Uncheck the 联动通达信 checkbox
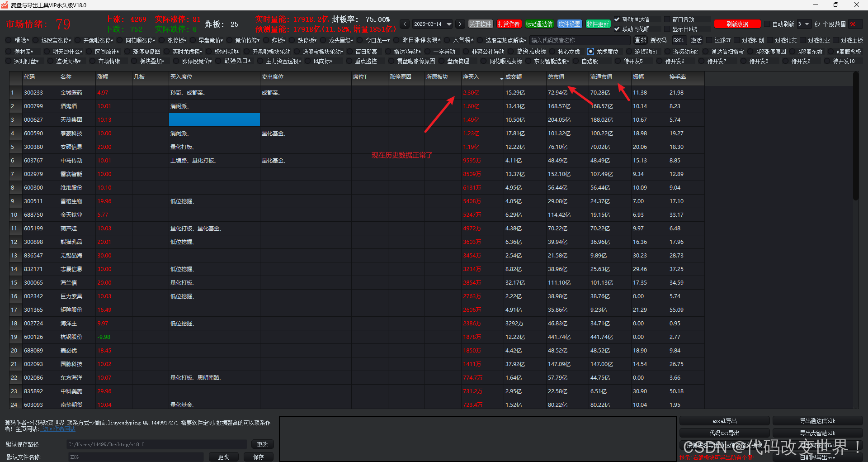The width and height of the screenshot is (868, 462). 617,19
